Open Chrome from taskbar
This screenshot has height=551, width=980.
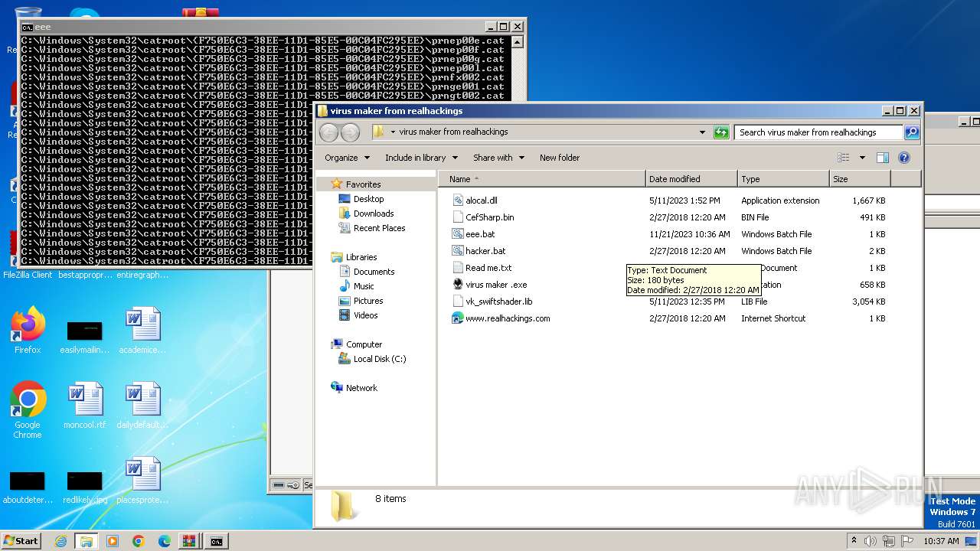[139, 541]
